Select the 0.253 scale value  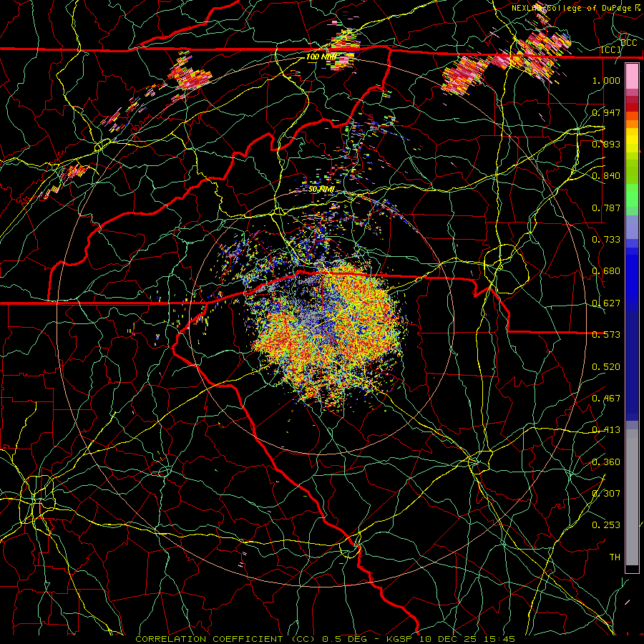point(606,525)
